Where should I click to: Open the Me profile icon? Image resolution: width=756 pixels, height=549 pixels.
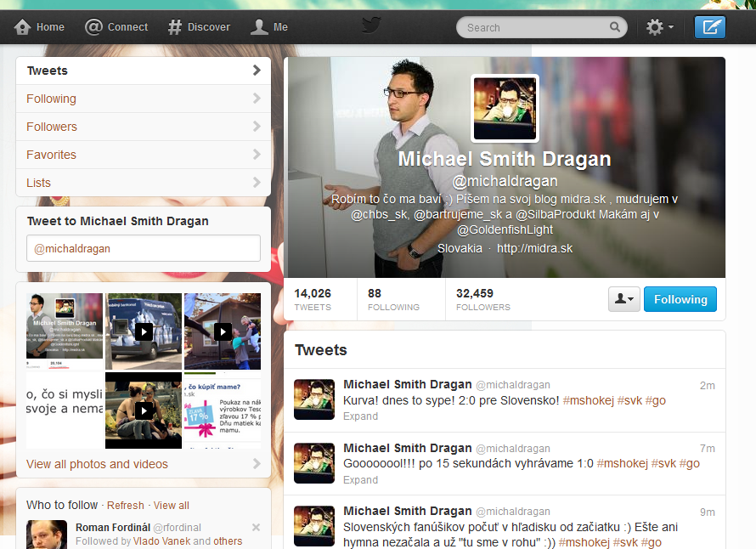(x=259, y=27)
